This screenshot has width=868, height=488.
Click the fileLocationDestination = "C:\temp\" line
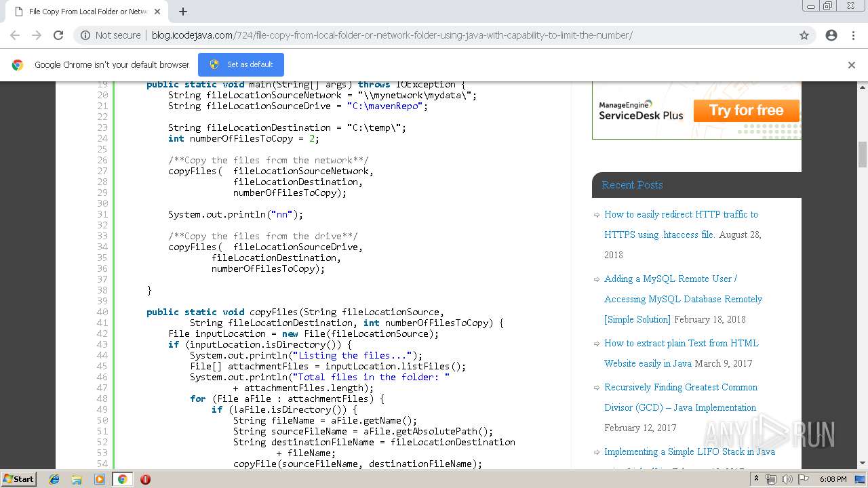(287, 127)
